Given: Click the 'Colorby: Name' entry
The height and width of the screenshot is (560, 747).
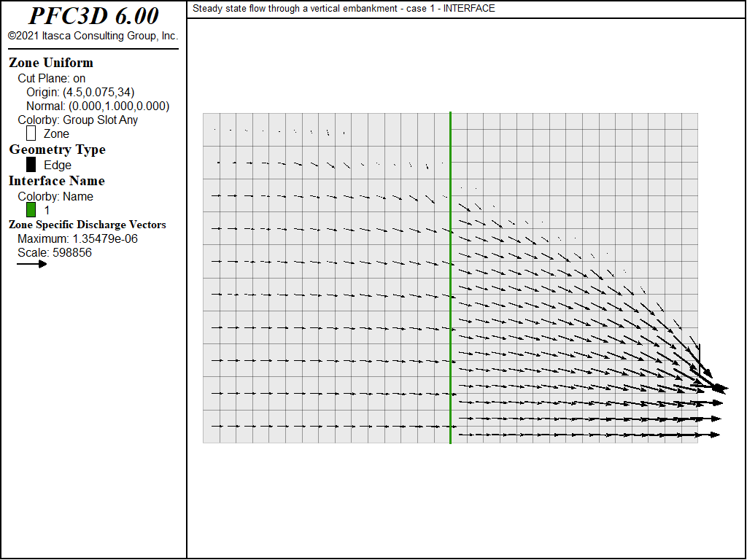Looking at the screenshot, I should (55, 197).
